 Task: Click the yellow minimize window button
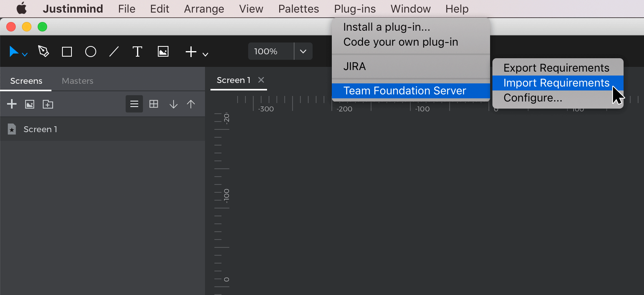tap(27, 27)
